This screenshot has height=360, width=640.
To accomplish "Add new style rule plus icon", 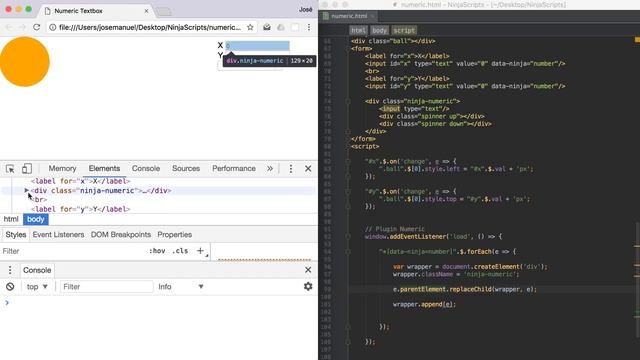I will (200, 251).
